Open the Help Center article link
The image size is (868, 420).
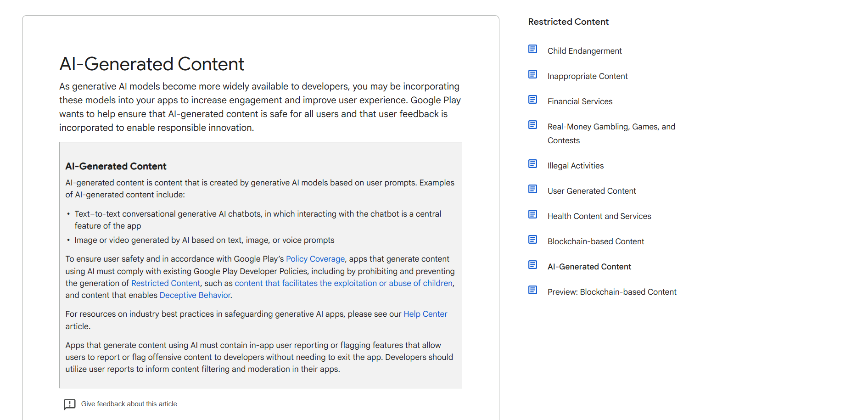coord(425,314)
